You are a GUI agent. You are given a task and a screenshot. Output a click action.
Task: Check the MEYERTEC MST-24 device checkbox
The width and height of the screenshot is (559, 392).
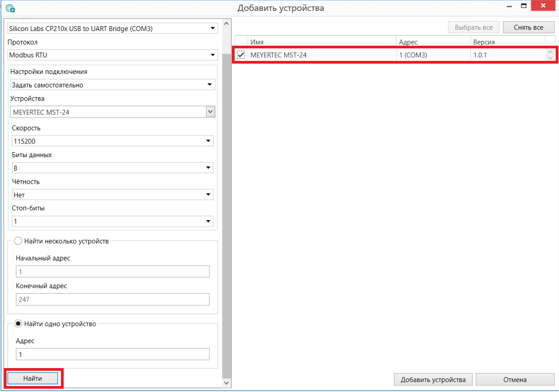pyautogui.click(x=241, y=54)
